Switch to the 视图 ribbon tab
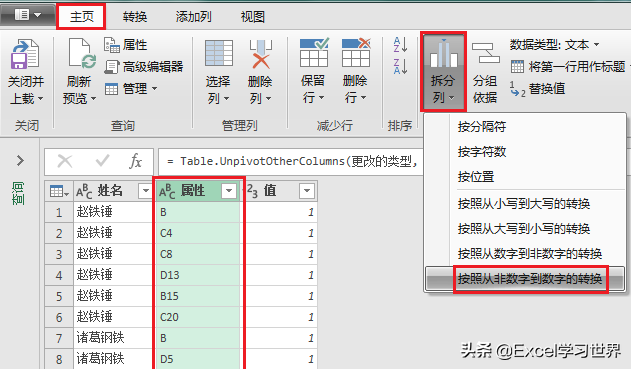 (x=252, y=16)
